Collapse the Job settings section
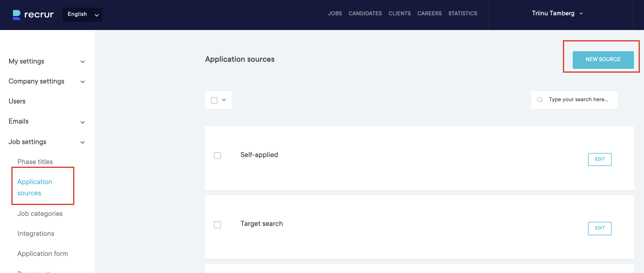 pyautogui.click(x=82, y=142)
